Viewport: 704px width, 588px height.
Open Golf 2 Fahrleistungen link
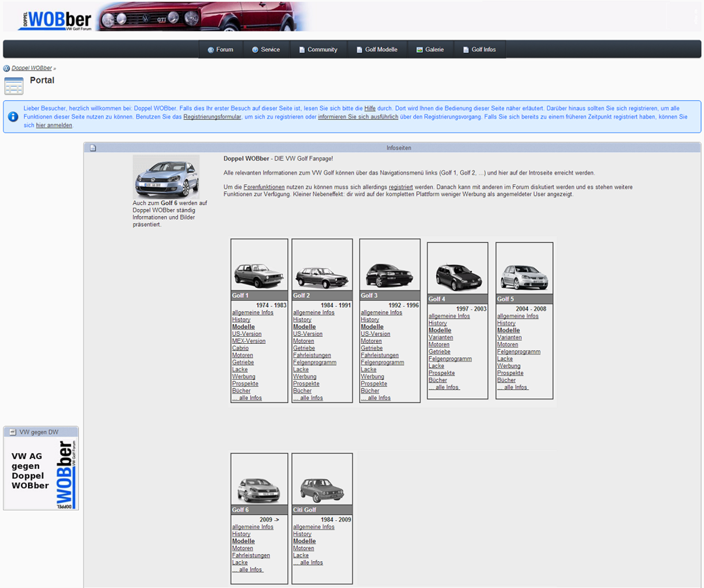[x=312, y=355]
